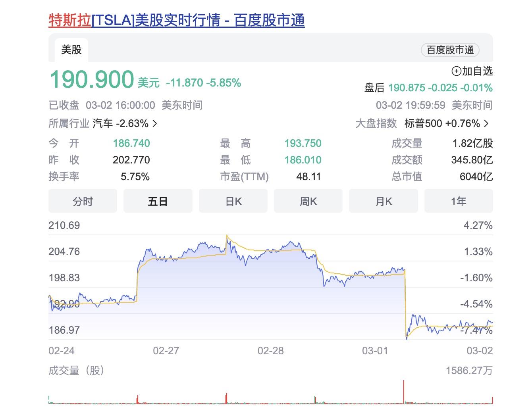Click the -4.54% percent axis label

click(x=476, y=304)
